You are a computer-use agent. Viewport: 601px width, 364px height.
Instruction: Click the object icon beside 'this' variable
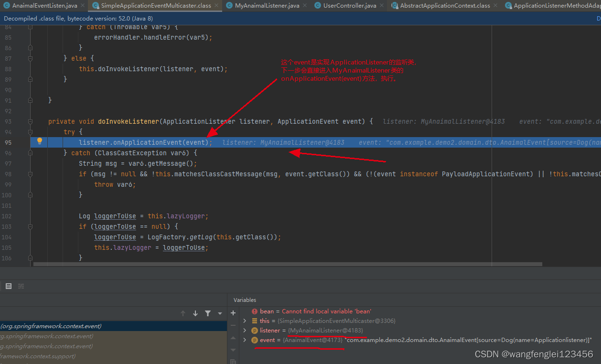pyautogui.click(x=254, y=321)
